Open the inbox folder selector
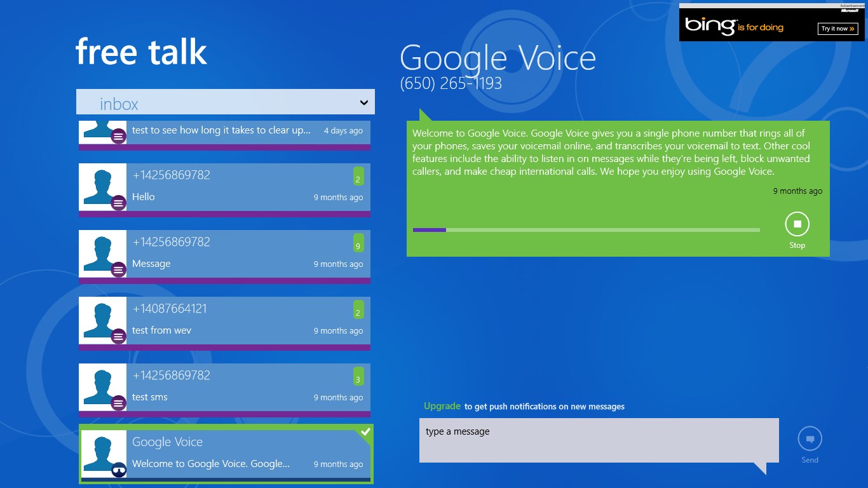 tap(226, 102)
